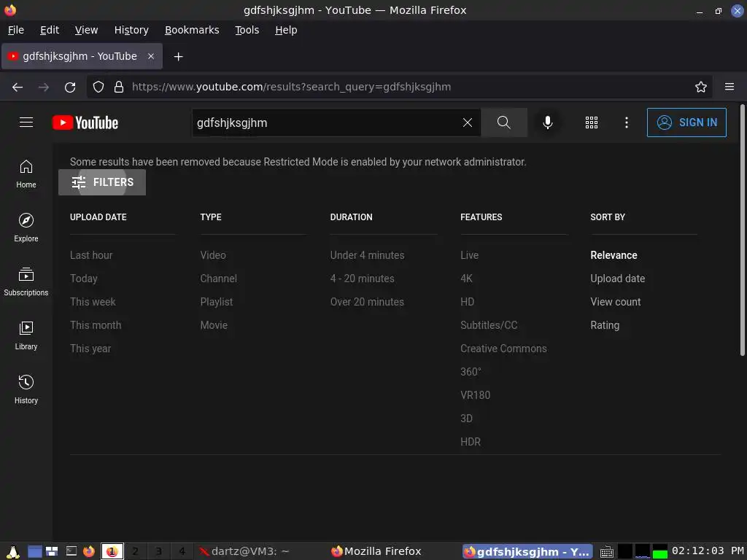Viewport: 747px width, 560px height.
Task: Open the YouTube apps grid icon
Action: coord(591,122)
